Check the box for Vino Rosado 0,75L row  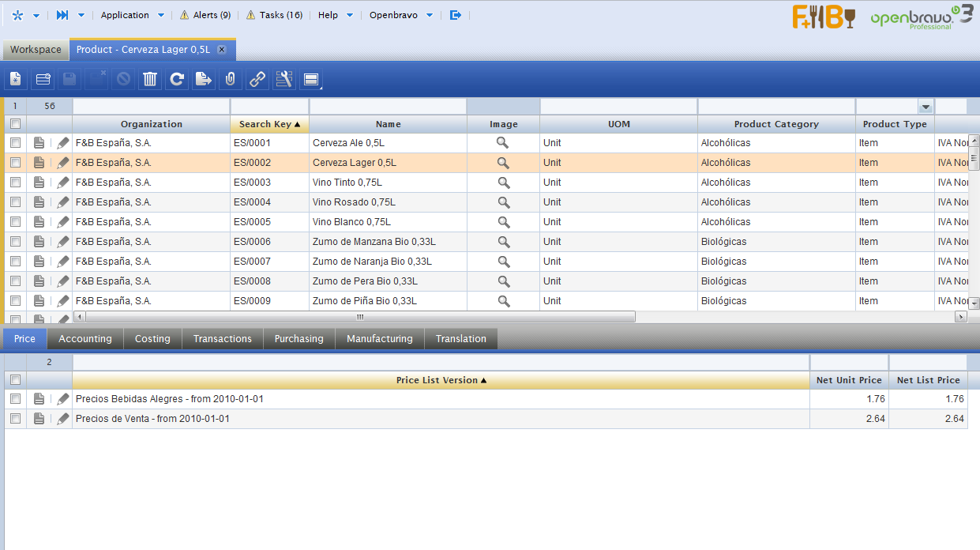[x=15, y=202]
